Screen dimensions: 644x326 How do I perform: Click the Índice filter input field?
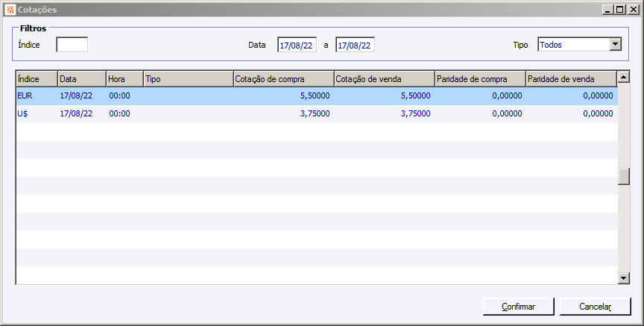pyautogui.click(x=72, y=45)
